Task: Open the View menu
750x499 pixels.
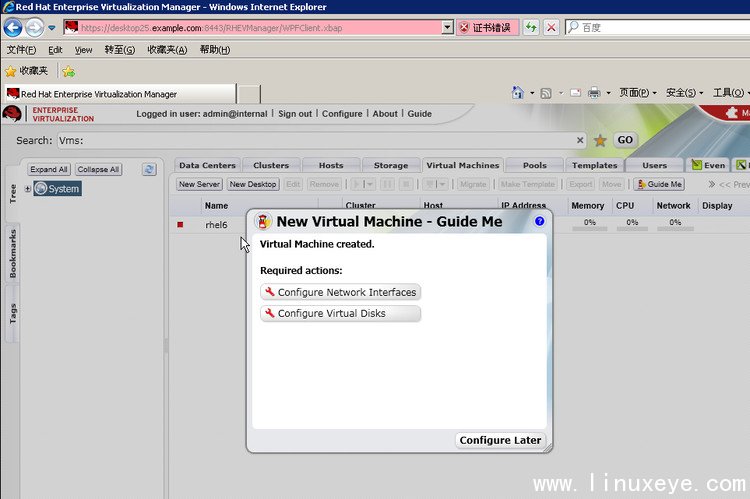Action: pos(83,50)
